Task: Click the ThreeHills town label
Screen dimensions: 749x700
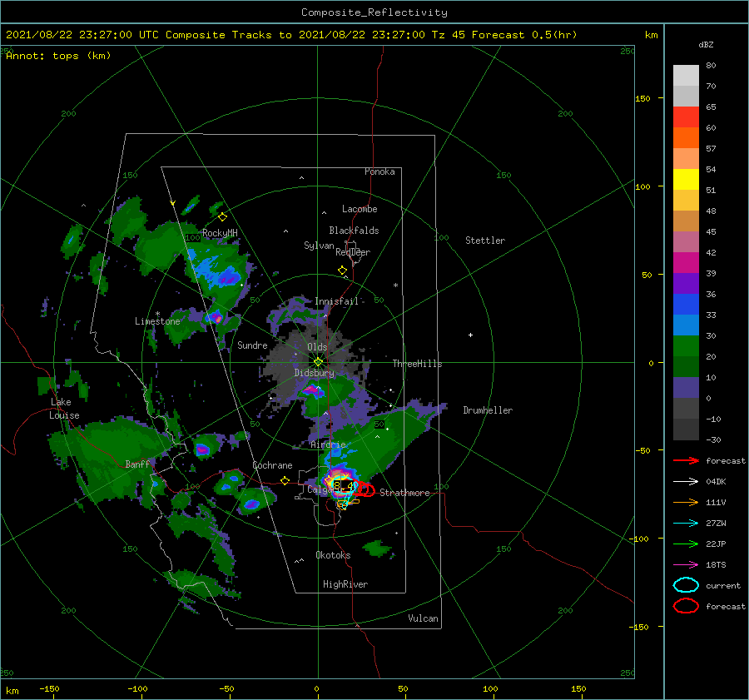Action: (x=417, y=364)
